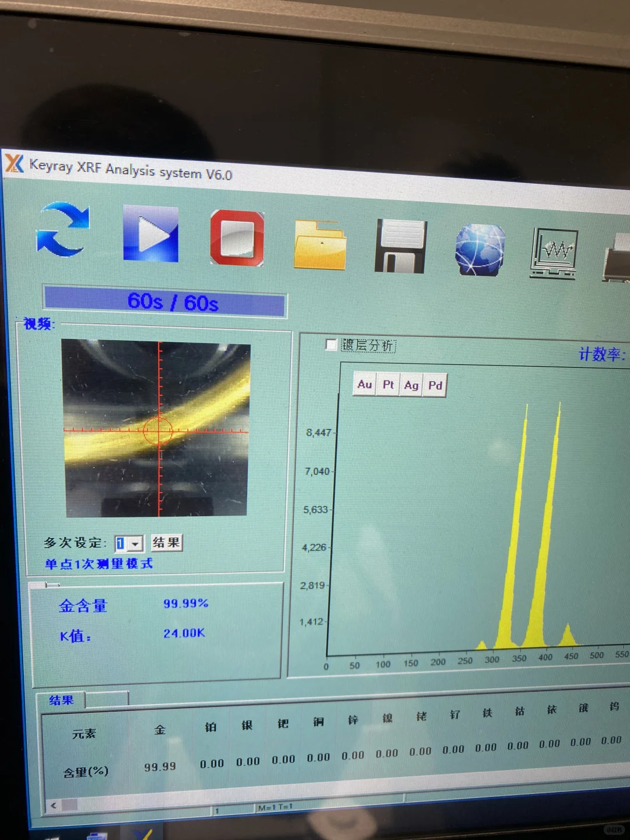Switch to the 结果 tab
The width and height of the screenshot is (630, 840).
pyautogui.click(x=61, y=700)
